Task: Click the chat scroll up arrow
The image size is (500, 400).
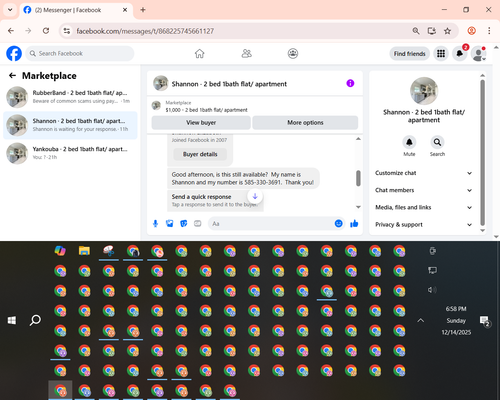Action: [x=358, y=139]
